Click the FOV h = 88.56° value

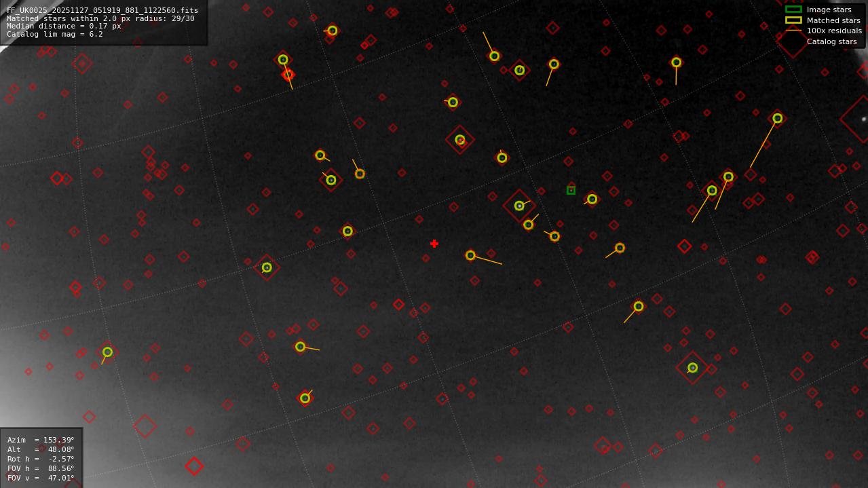click(41, 468)
